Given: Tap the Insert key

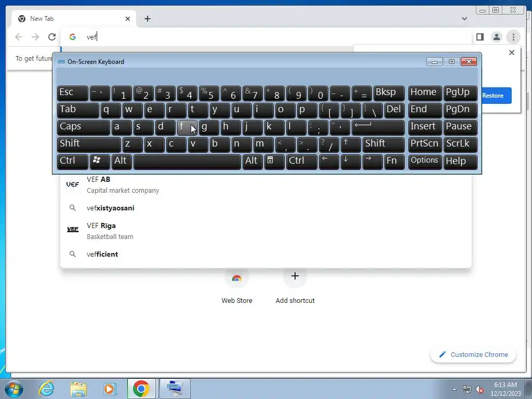Looking at the screenshot, I should pos(425,128).
